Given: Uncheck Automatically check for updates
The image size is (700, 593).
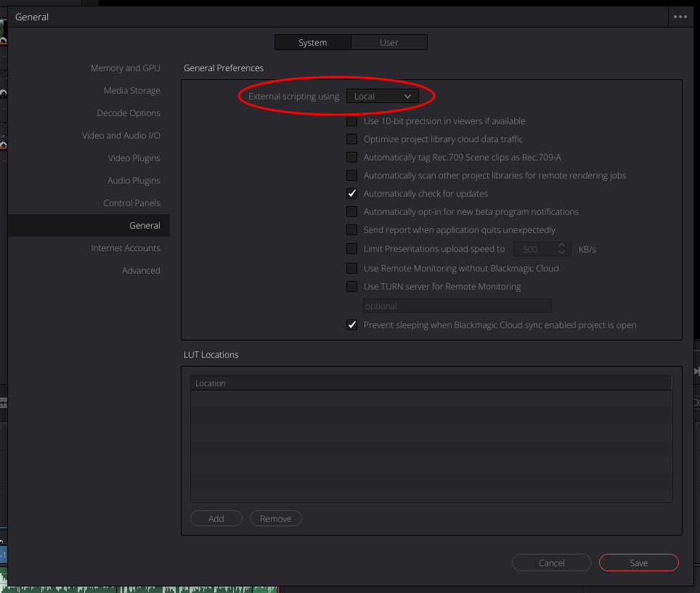Looking at the screenshot, I should point(351,194).
